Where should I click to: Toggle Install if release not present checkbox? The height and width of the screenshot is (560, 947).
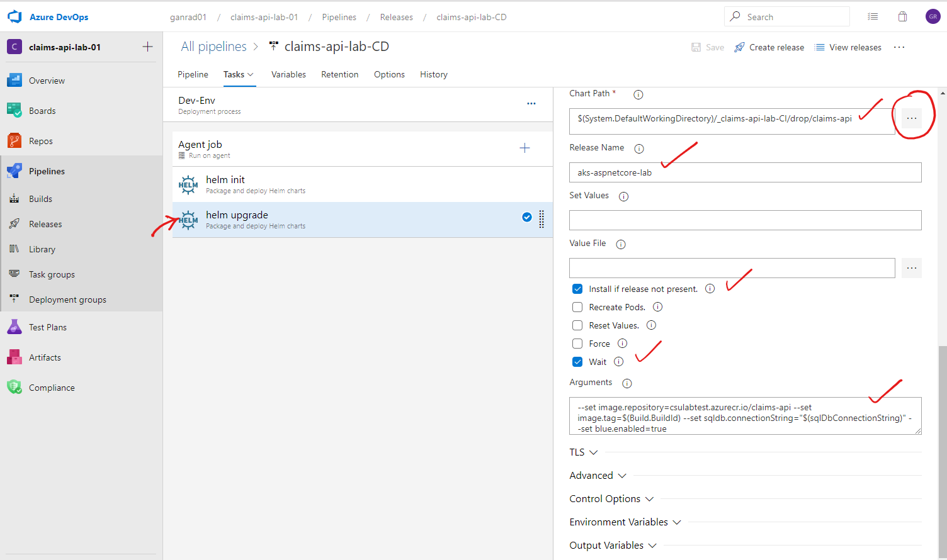[x=577, y=289]
